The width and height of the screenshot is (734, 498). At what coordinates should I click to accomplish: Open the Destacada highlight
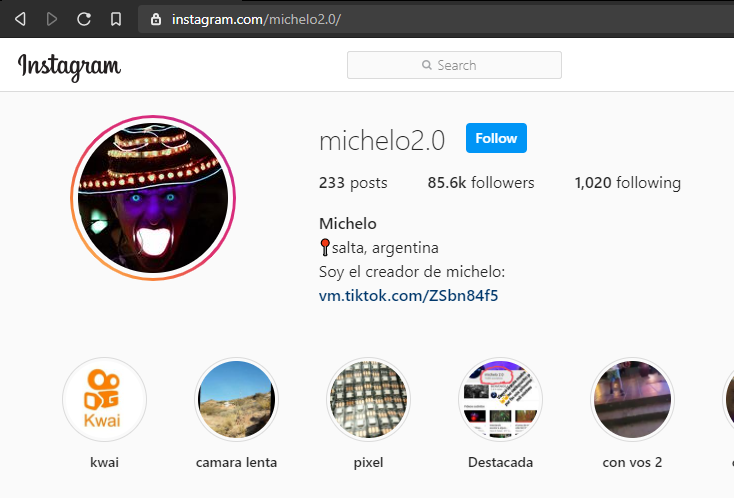point(500,400)
